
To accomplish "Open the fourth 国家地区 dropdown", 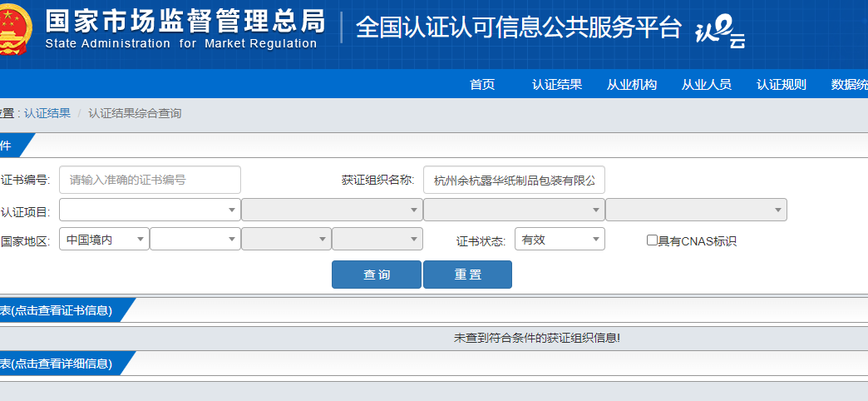I will (x=377, y=239).
